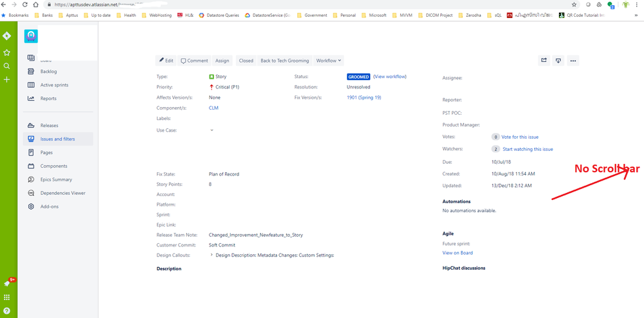Open notifications bell with 9+ badge
The image size is (644, 318).
pyautogui.click(x=7, y=283)
